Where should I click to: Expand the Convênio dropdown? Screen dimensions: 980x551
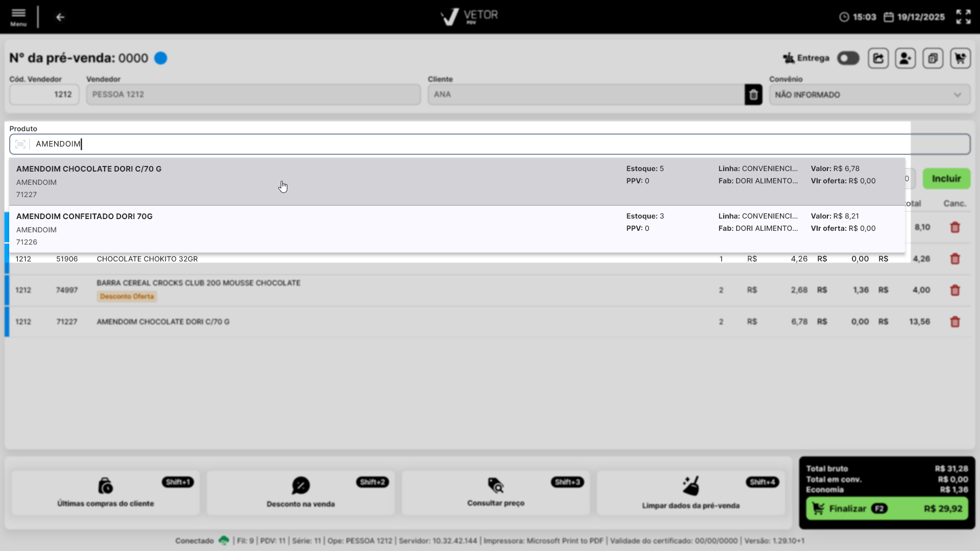(x=870, y=94)
